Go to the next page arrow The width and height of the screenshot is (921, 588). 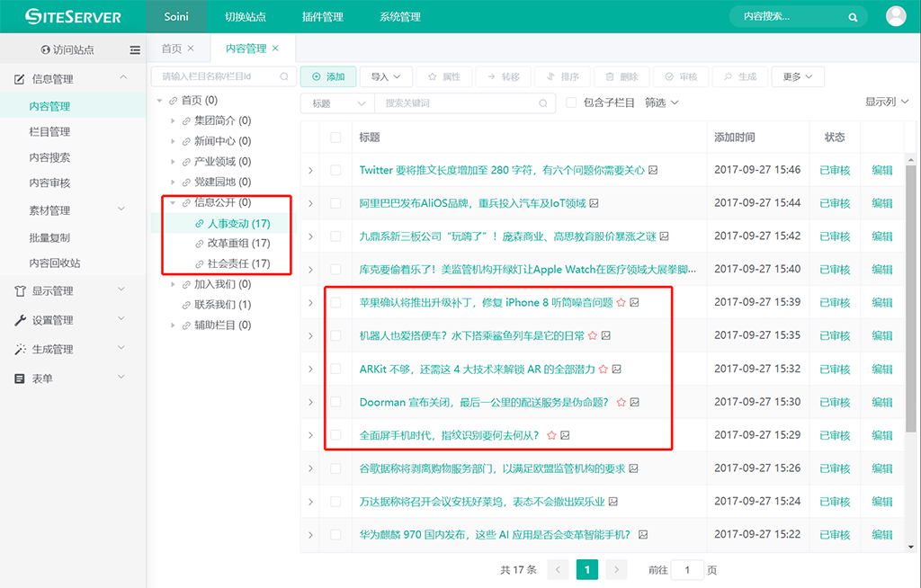[616, 569]
